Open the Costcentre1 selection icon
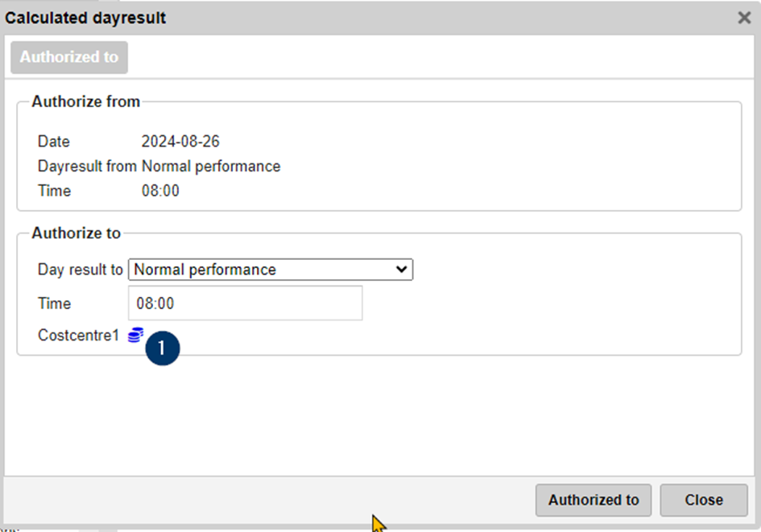This screenshot has height=532, width=761. (x=135, y=335)
